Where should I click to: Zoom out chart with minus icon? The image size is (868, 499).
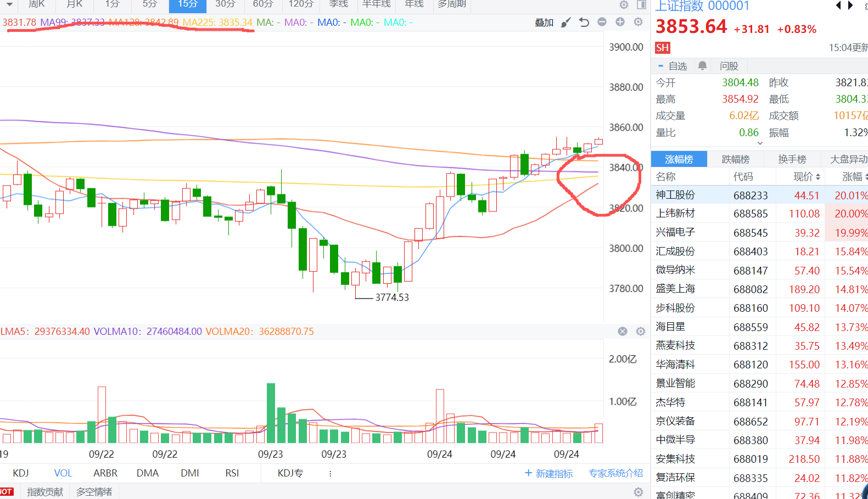(x=602, y=22)
